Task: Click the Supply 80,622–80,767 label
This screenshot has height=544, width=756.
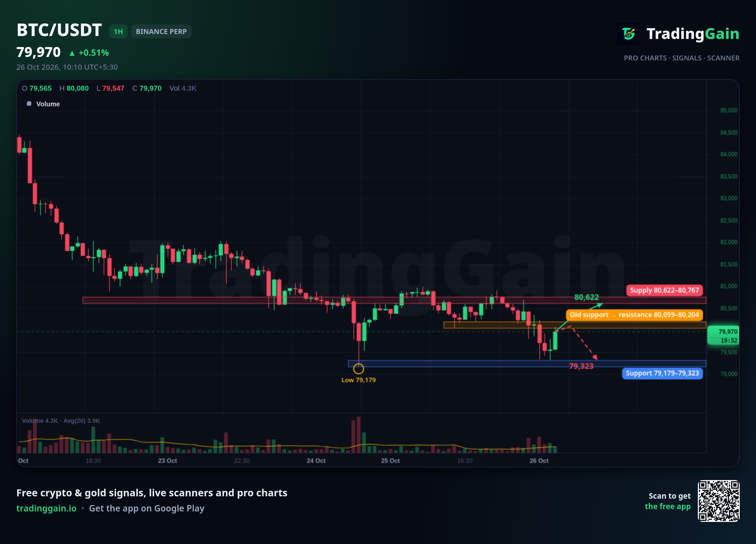Action: [x=664, y=290]
